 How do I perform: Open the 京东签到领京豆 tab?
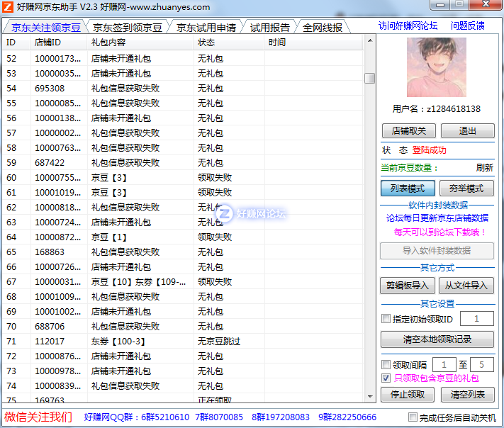[x=128, y=28]
